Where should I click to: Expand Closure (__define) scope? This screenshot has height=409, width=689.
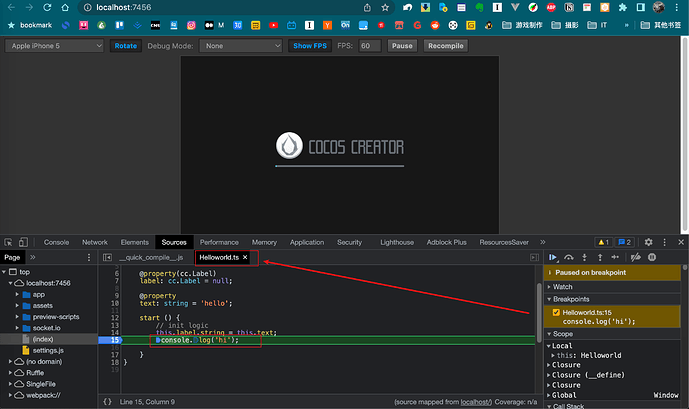548,375
